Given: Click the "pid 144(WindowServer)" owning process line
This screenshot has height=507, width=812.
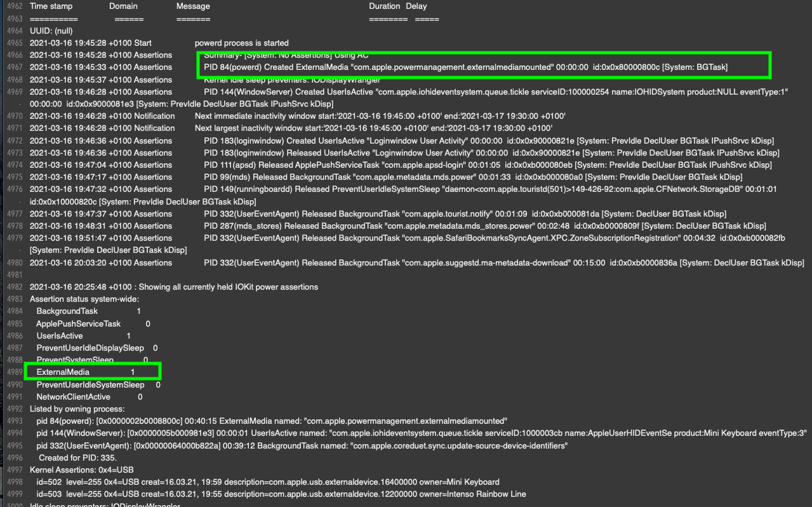Looking at the screenshot, I should (x=422, y=433).
